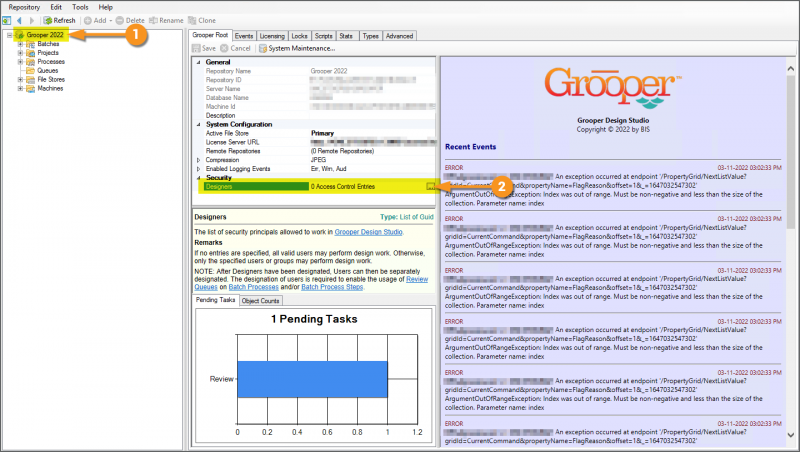Screen dimensions: 800x452
Task: Switch to the Types tab
Action: (370, 36)
